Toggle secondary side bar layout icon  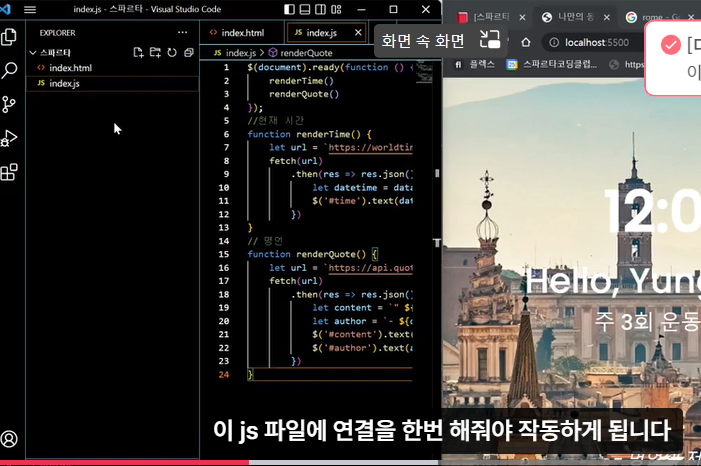tap(321, 9)
